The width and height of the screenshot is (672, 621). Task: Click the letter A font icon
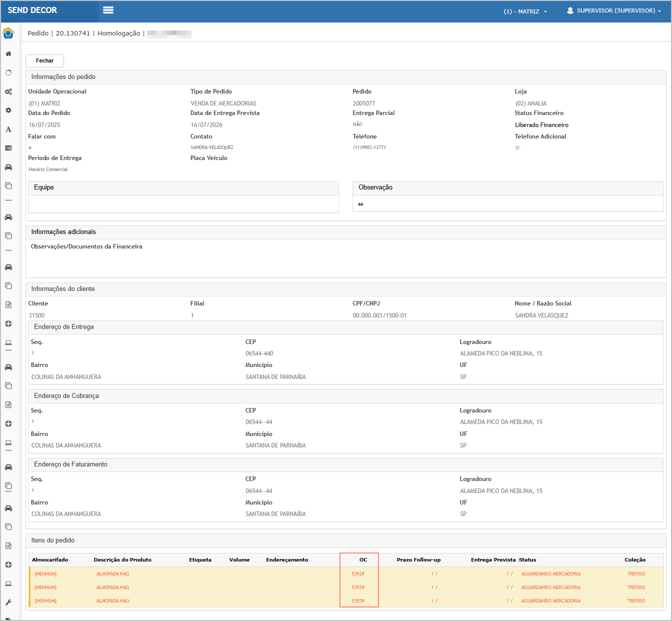(8, 129)
